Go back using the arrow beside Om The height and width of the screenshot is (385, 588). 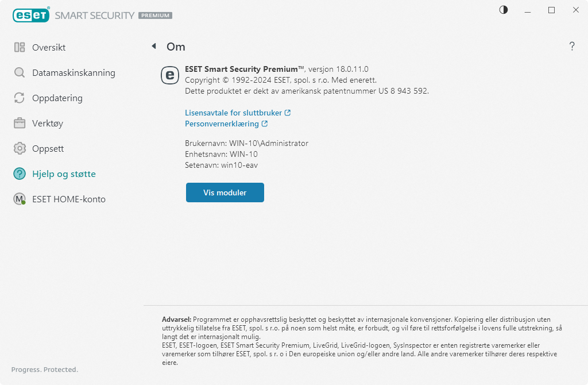click(154, 47)
